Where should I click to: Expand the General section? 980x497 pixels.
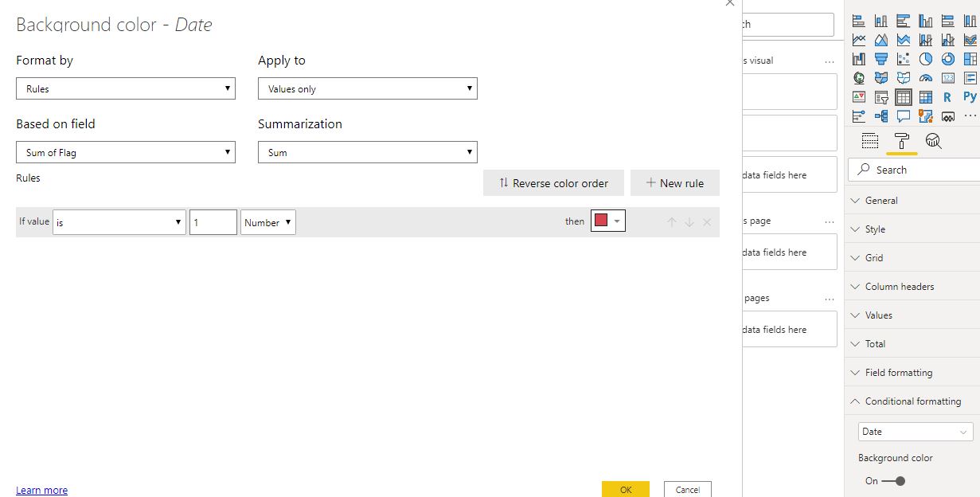click(x=912, y=201)
